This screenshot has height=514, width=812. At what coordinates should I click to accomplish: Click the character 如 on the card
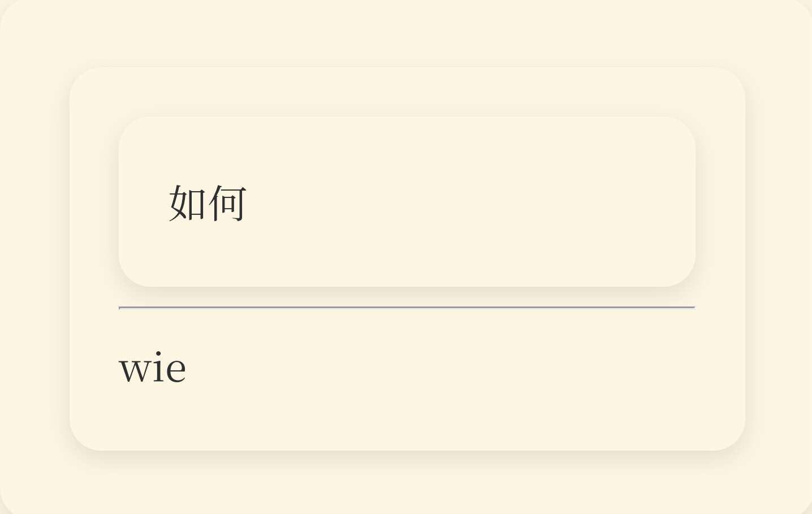pos(188,202)
